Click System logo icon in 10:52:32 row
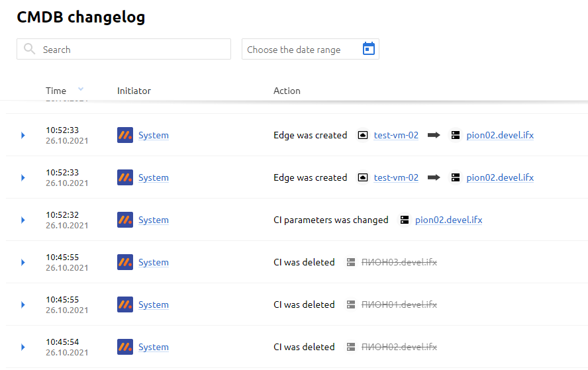 point(125,220)
